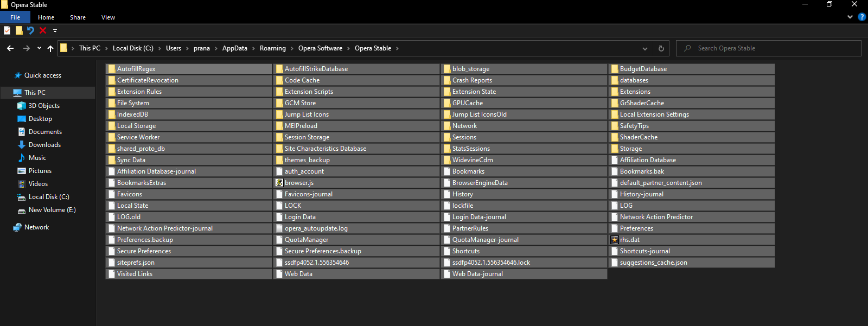868x326 pixels.
Task: Select the Crash Reports folder icon
Action: point(447,80)
